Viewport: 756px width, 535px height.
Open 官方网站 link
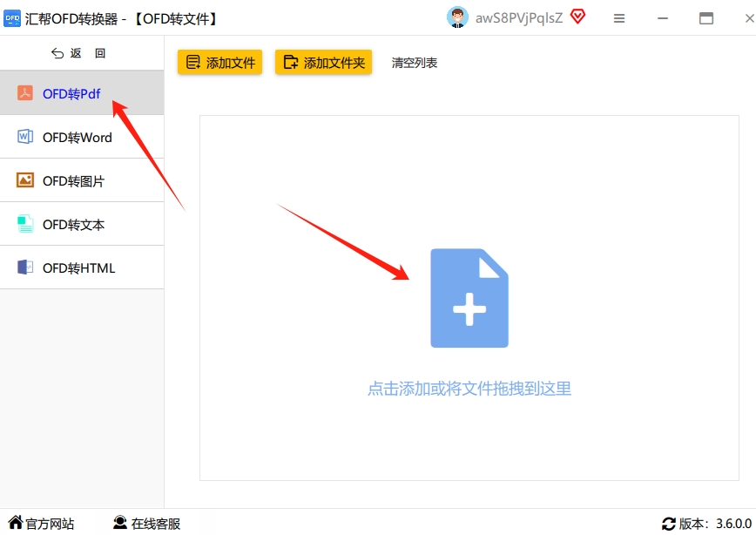click(x=42, y=523)
